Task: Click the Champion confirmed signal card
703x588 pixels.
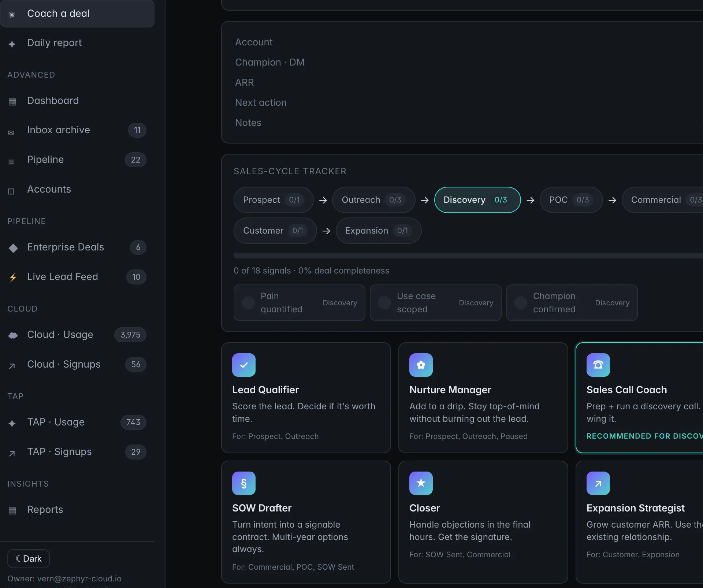Action: coord(572,303)
